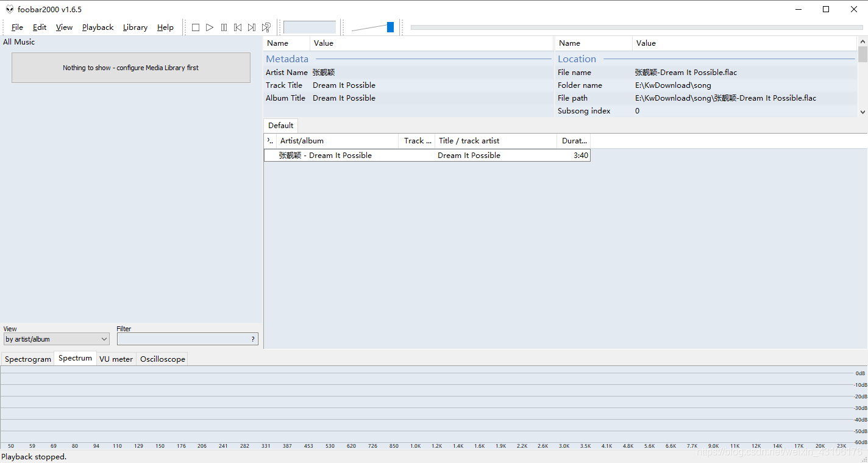Screen dimensions: 868x463
Task: Click the Folder name value E:\KwDownload\song
Action: pyautogui.click(x=673, y=85)
